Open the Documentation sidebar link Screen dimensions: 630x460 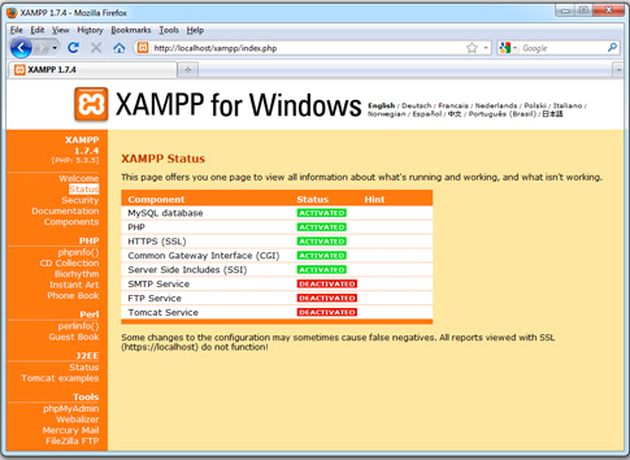pos(65,211)
